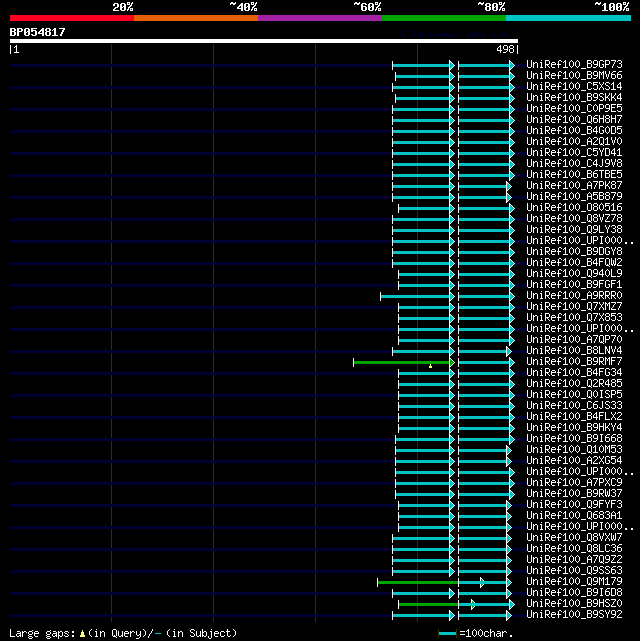Click the purple ~60% identity legend segment
The height and width of the screenshot is (641, 640).
click(320, 18)
